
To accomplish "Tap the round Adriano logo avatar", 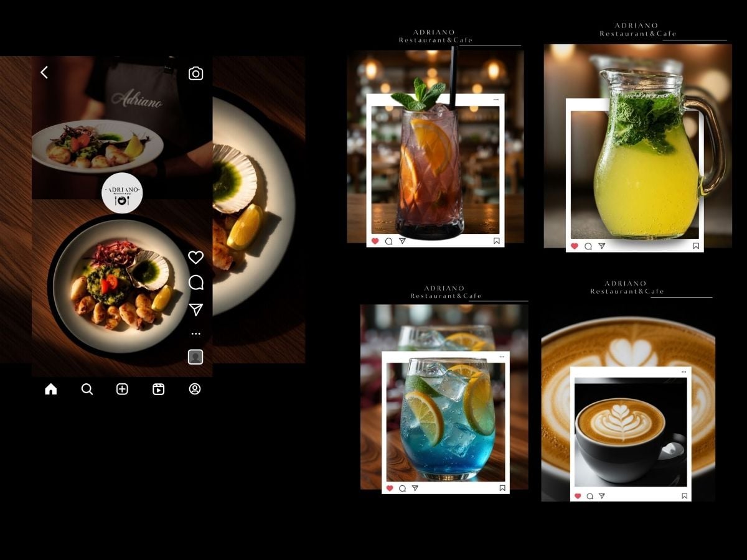I will [x=122, y=193].
